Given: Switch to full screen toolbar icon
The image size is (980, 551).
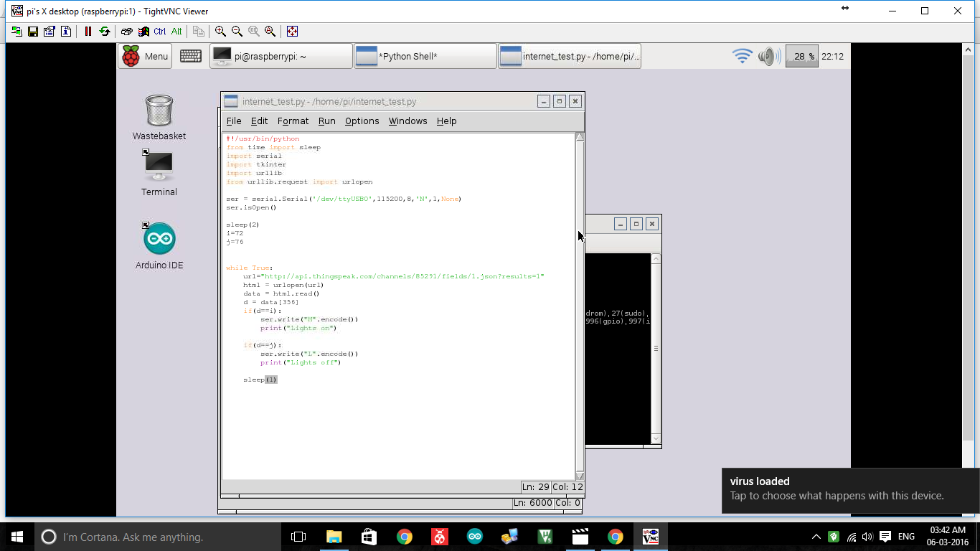Looking at the screenshot, I should pos(292,32).
